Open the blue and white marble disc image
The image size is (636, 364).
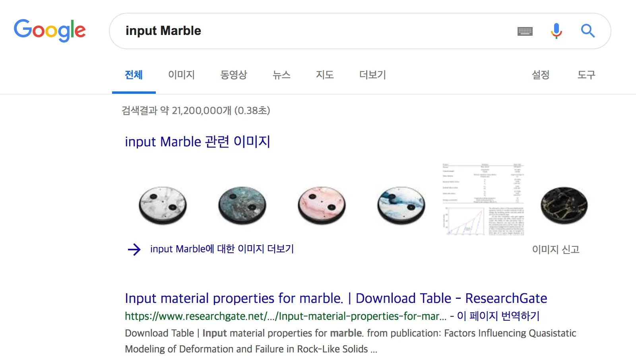point(401,205)
